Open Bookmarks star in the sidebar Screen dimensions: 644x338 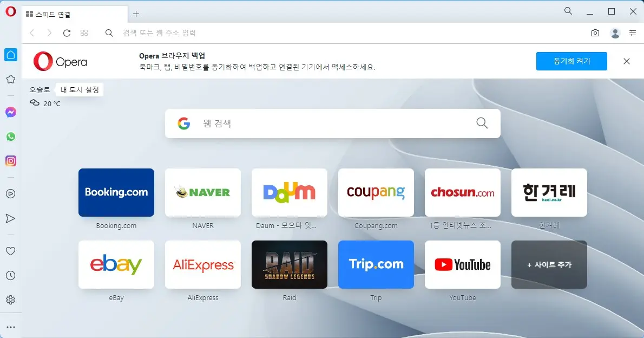click(11, 79)
